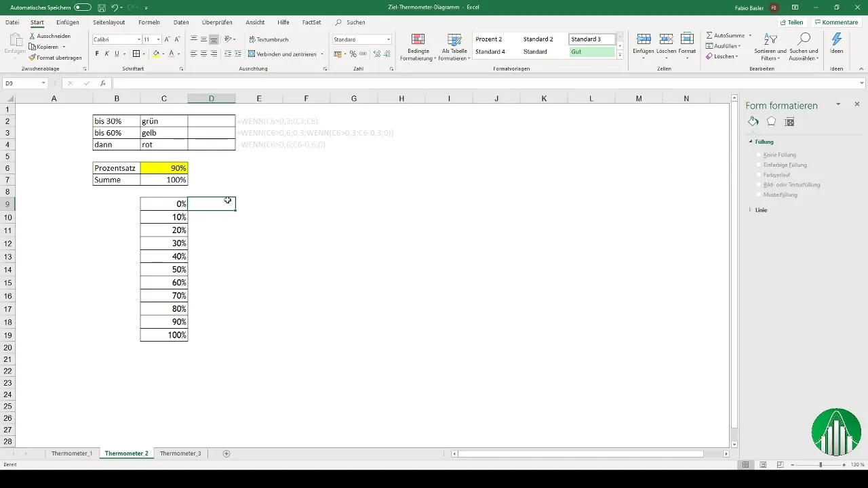Click the percent style icon

(353, 54)
